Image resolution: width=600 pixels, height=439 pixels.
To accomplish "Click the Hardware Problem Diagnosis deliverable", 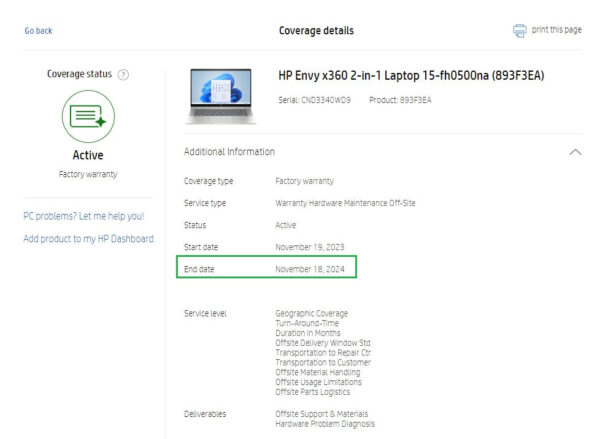I will click(325, 424).
